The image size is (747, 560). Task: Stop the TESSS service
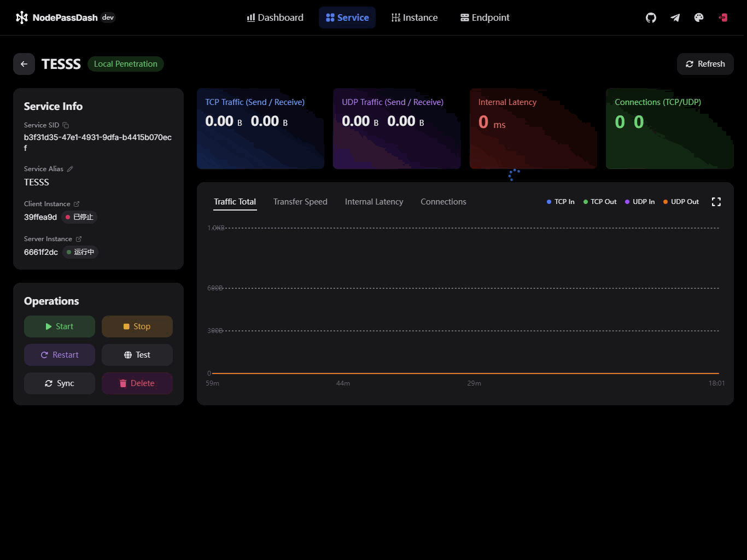[137, 326]
